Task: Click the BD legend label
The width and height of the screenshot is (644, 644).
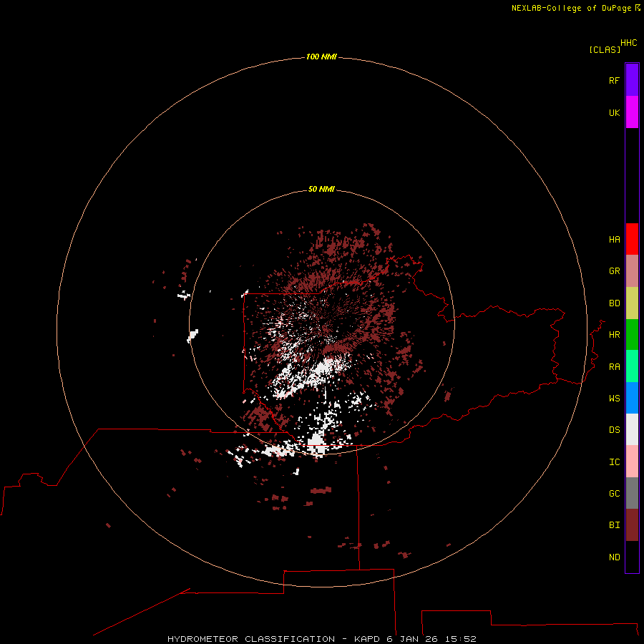Action: [614, 303]
